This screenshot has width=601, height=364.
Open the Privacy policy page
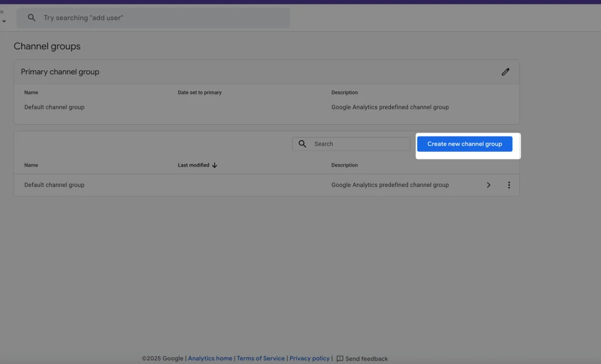point(309,358)
